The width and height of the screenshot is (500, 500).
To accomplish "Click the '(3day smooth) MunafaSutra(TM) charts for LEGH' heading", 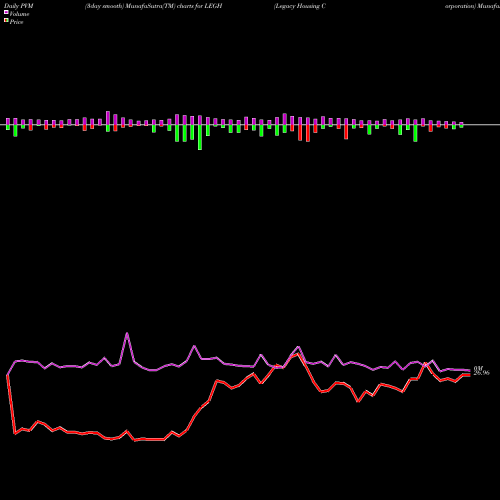I will [x=153, y=6].
